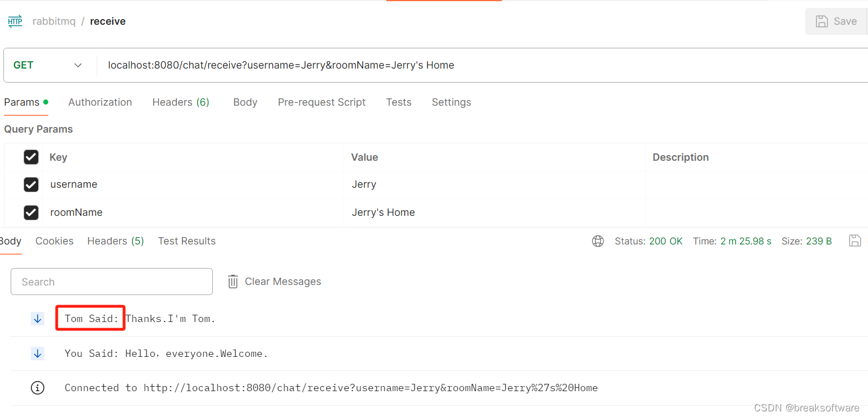Image resolution: width=868 pixels, height=417 pixels.
Task: Click the HTTP request type icon
Action: pyautogui.click(x=15, y=21)
